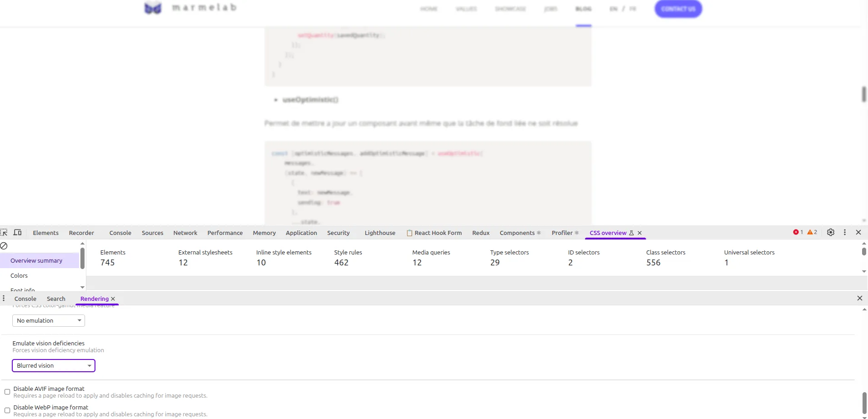Open DevTools settings gear

point(830,232)
